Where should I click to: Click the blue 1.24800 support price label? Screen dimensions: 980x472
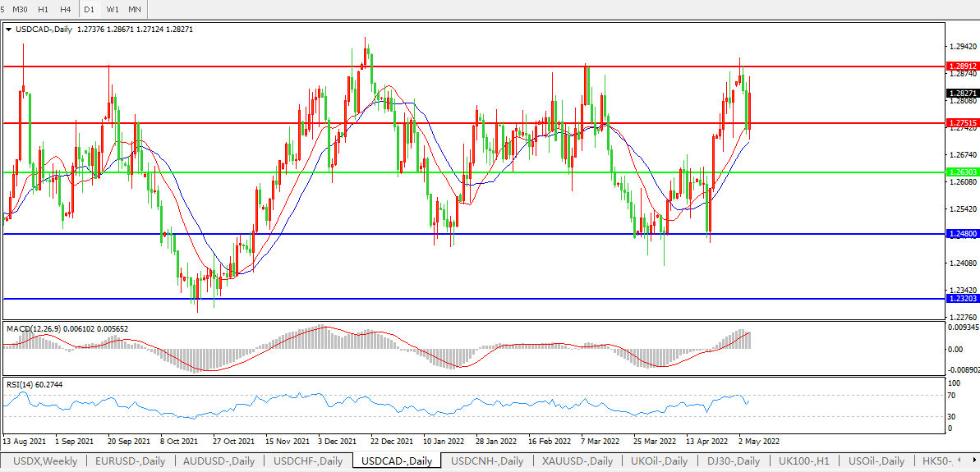click(x=961, y=234)
